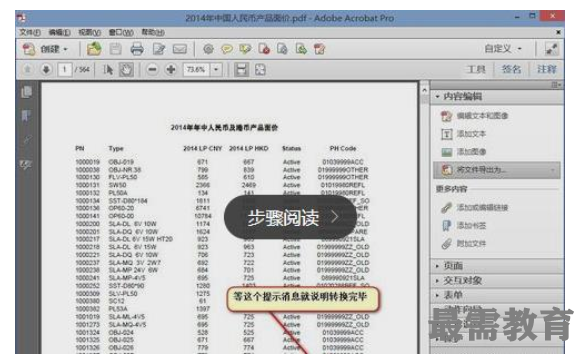The image size is (580, 364).
Task: Click 将文件导出为... option
Action: click(496, 170)
